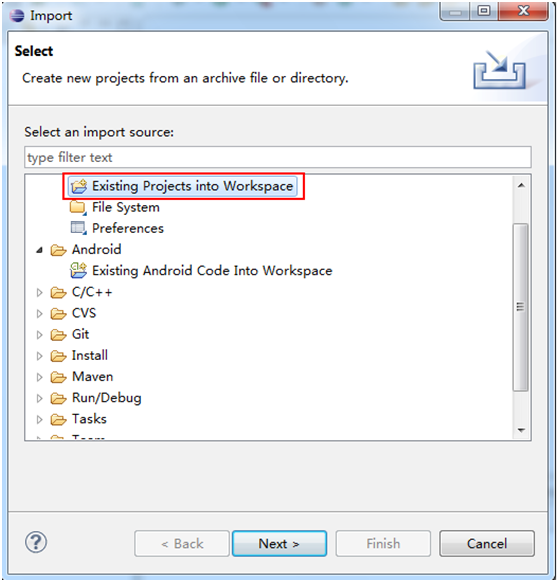This screenshot has height=582, width=558.
Task: Select the File System entry label
Action: (x=126, y=207)
